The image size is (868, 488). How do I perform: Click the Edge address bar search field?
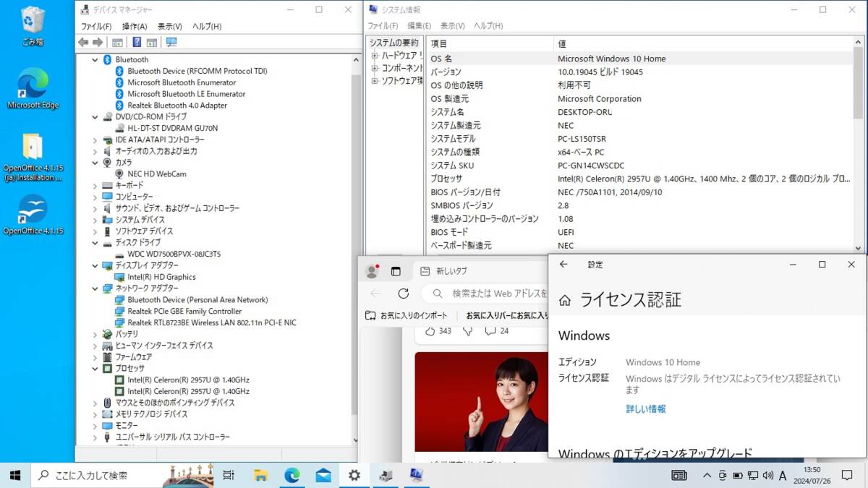[x=486, y=294]
